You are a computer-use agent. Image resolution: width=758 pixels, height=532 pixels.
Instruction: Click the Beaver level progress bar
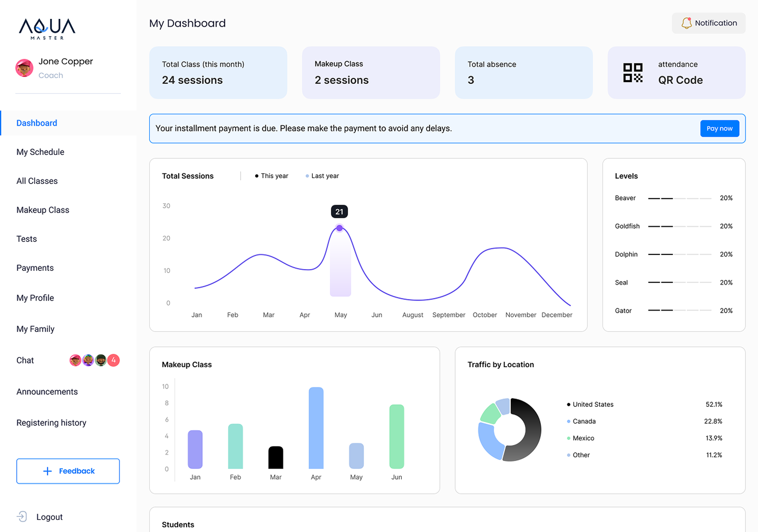tap(679, 198)
